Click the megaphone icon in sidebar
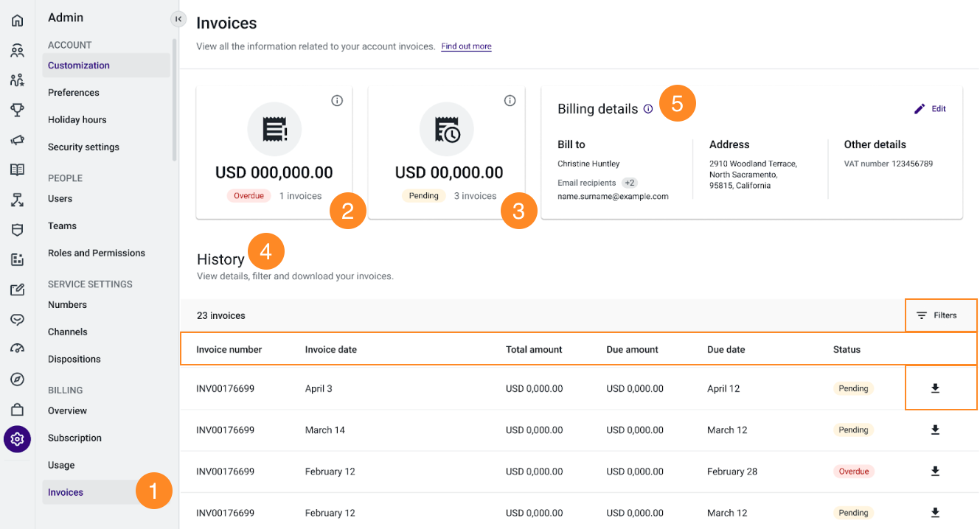 coord(17,140)
